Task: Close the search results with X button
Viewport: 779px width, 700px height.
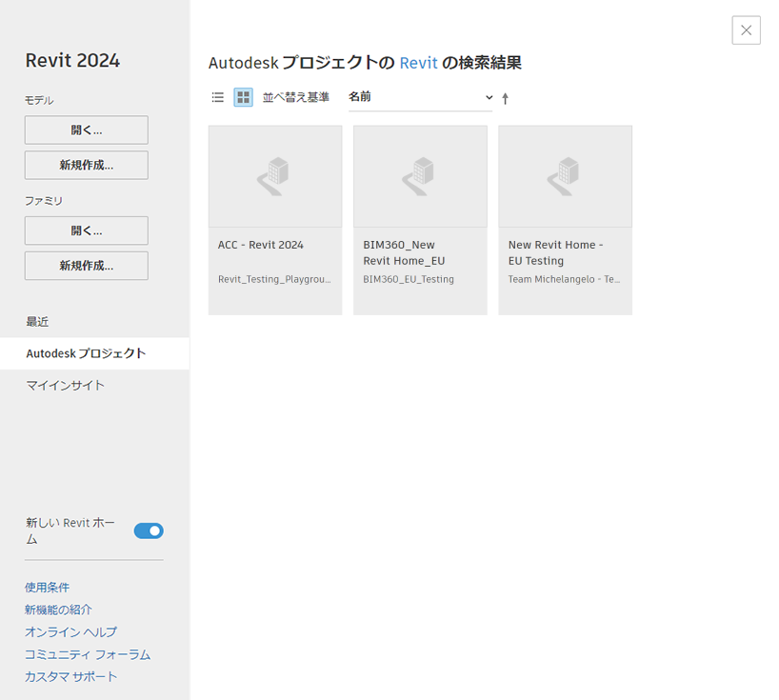Action: [x=747, y=30]
